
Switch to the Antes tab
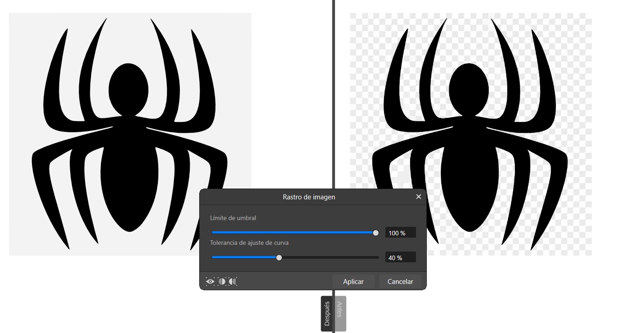[340, 313]
